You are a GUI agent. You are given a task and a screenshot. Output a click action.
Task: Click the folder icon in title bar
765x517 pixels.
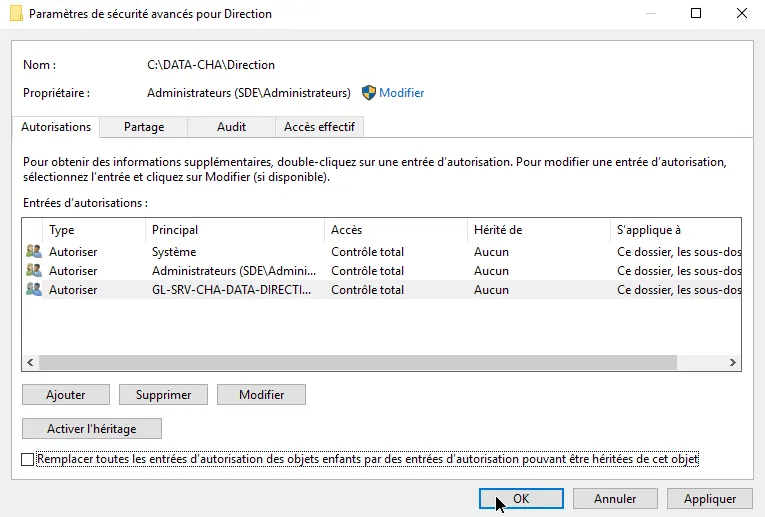coord(15,14)
